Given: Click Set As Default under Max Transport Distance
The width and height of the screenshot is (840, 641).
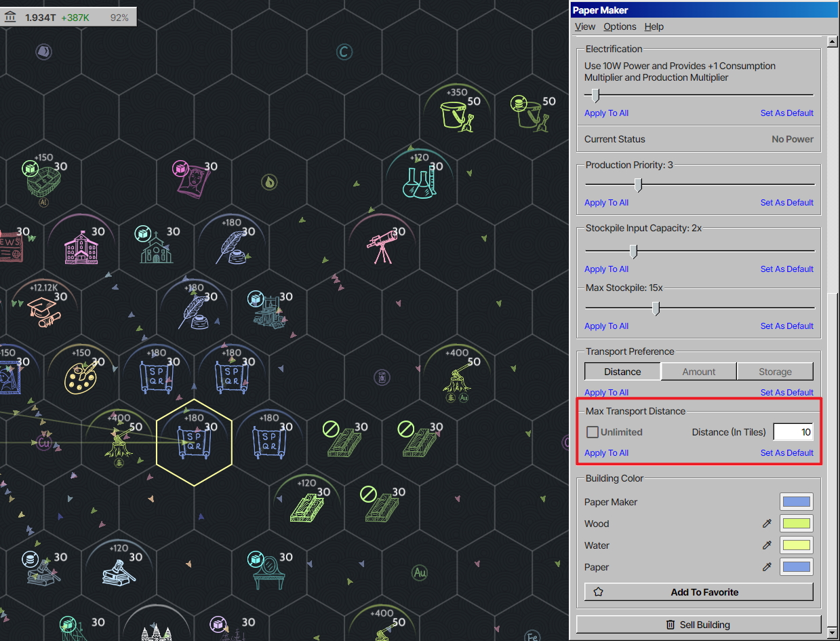Looking at the screenshot, I should [x=786, y=453].
